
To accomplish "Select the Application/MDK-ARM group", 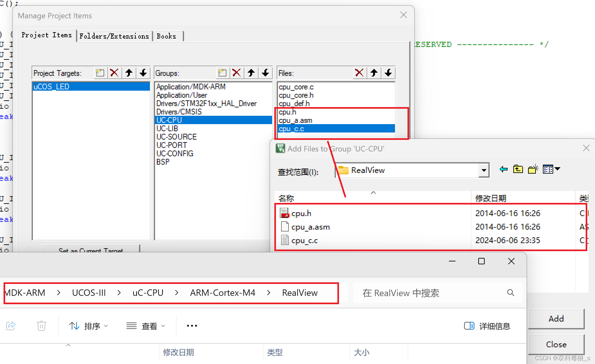I will pyautogui.click(x=191, y=86).
